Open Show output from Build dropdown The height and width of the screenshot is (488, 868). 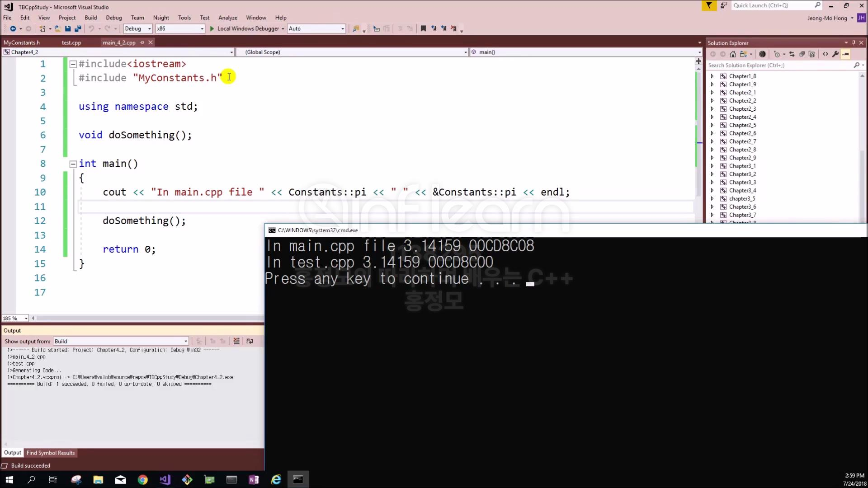coord(185,341)
